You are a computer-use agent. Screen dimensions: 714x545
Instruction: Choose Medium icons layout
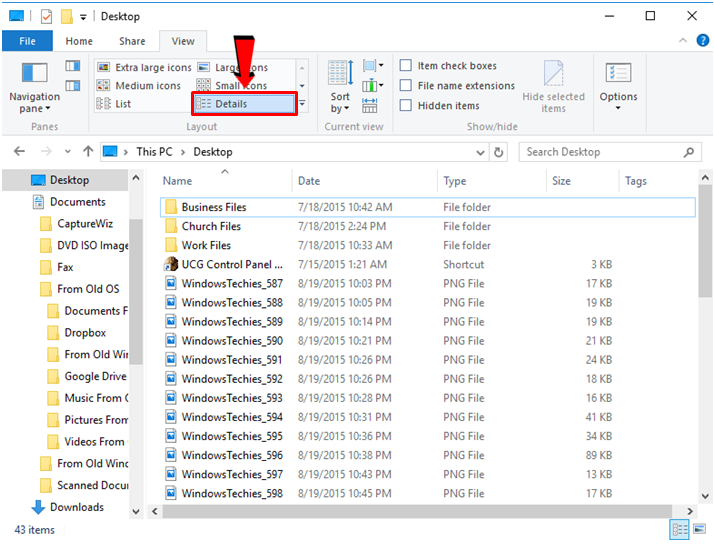(x=139, y=86)
